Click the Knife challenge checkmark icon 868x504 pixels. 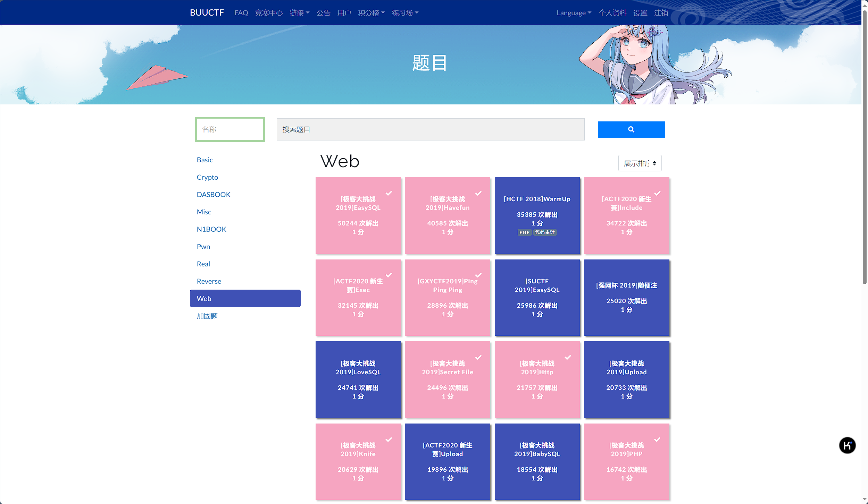pos(389,439)
